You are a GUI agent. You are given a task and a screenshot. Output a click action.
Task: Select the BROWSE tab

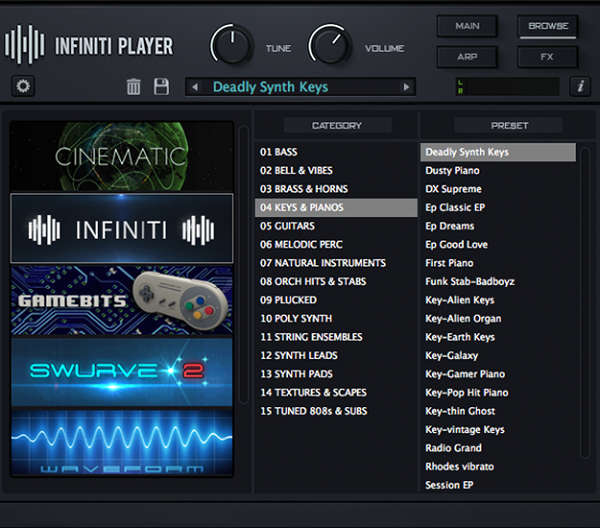[x=548, y=26]
